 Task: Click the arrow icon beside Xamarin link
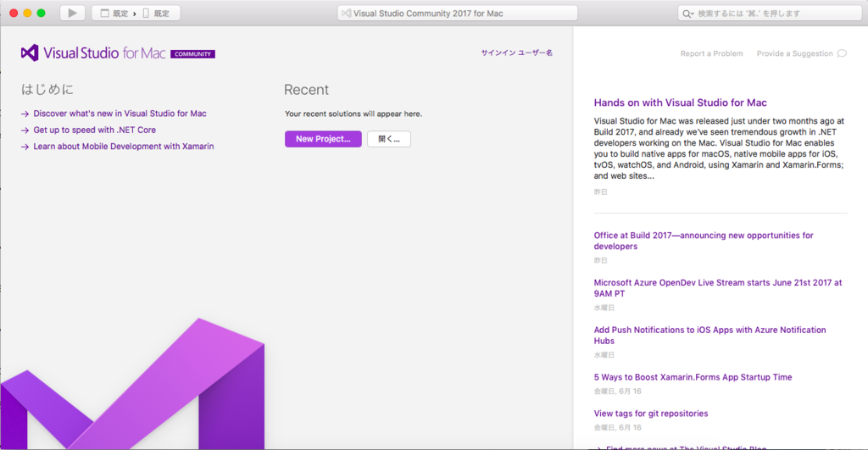25,147
